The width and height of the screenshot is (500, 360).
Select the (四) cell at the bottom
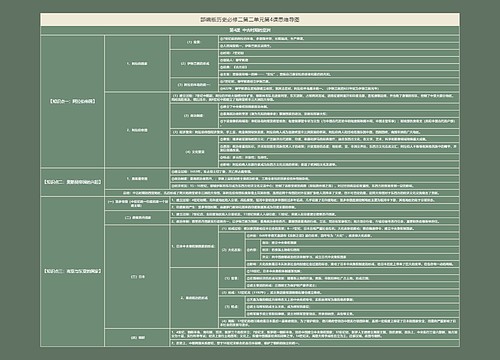137,338
